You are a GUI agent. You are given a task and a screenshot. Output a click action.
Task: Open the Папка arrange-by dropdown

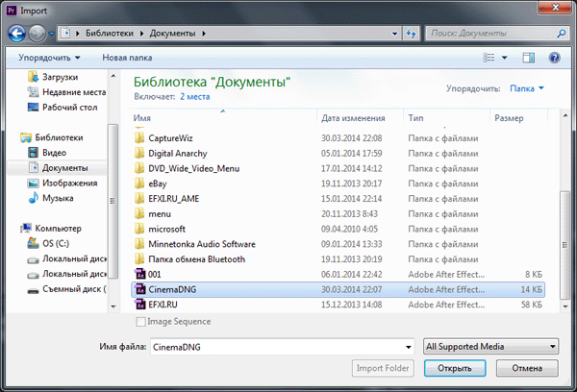click(x=527, y=88)
